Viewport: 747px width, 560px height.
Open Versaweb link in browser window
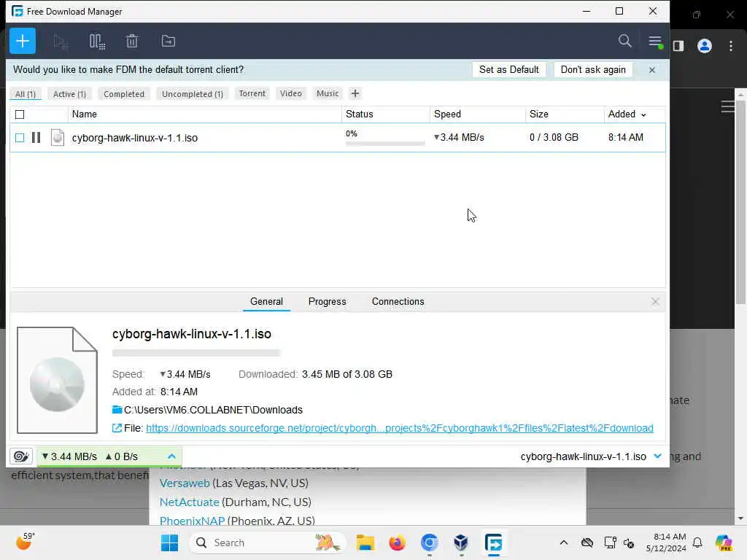(x=185, y=483)
